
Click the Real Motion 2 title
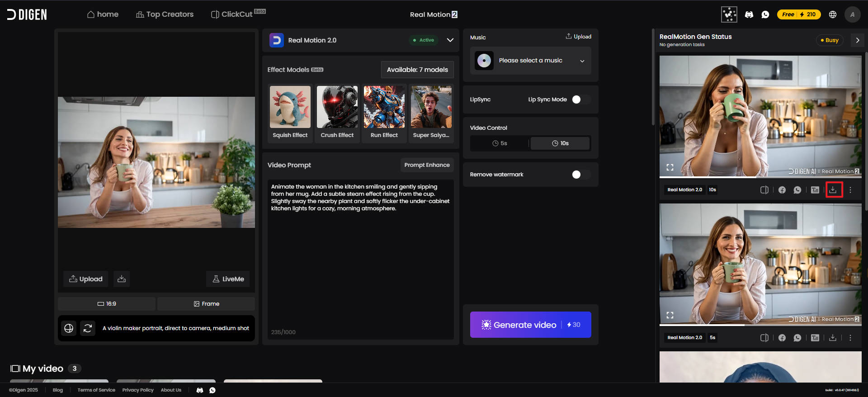click(x=434, y=14)
